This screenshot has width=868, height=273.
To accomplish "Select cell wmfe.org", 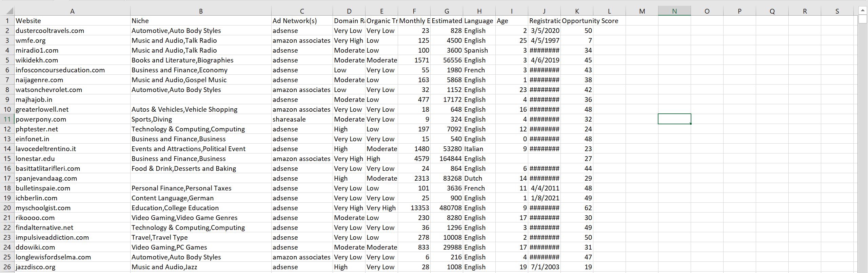I will tap(72, 40).
